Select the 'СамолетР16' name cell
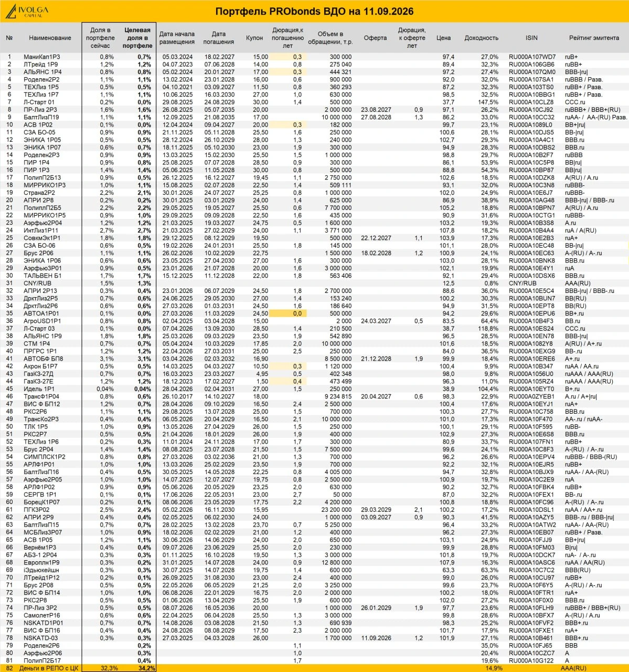Screen dimensions: 629x672 42,615
